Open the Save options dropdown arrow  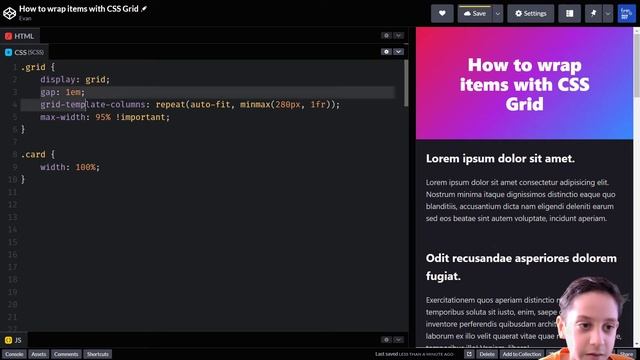[x=498, y=13]
